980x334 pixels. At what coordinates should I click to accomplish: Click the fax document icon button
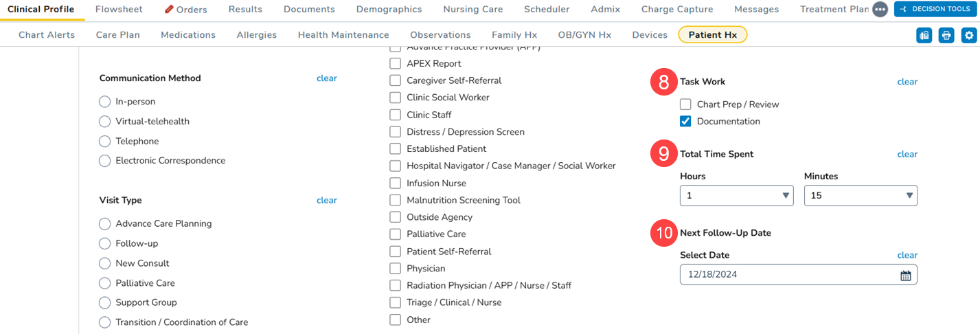924,36
